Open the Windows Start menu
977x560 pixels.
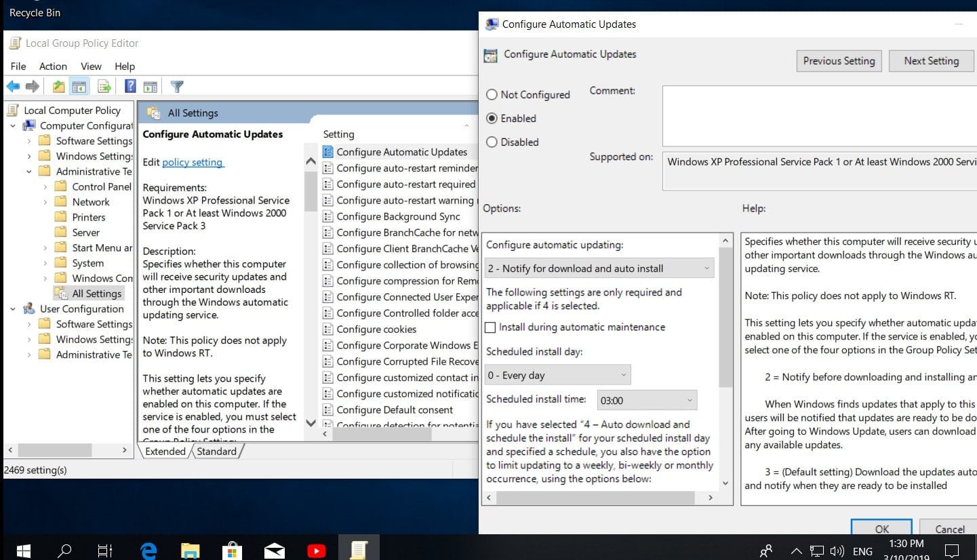tap(24, 550)
